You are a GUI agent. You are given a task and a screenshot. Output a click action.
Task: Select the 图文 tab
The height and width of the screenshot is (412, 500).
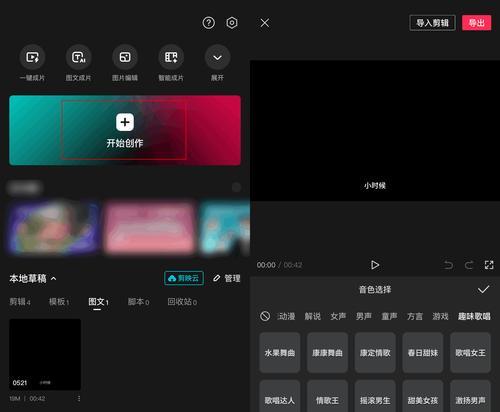[x=98, y=302]
